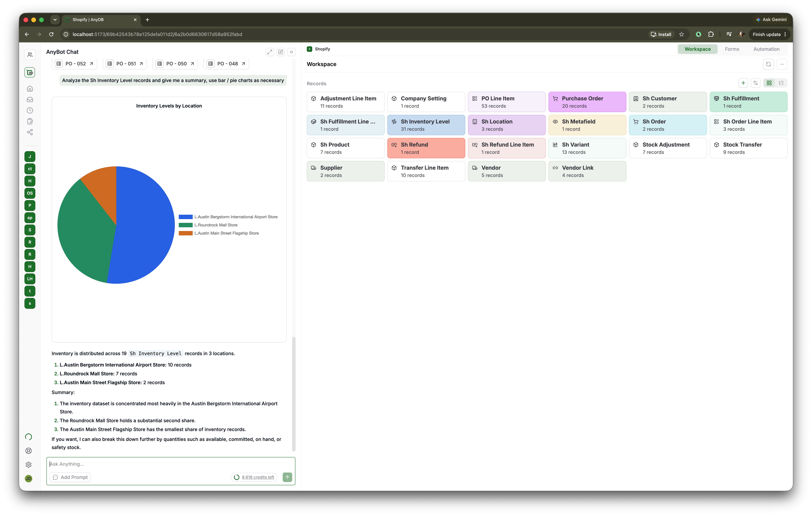Open the share sidebar icon

coord(30,132)
